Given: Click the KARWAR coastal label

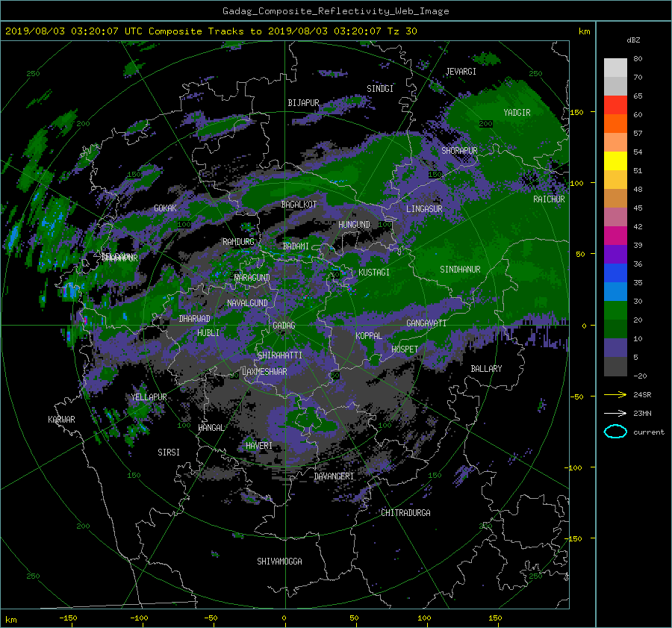Looking at the screenshot, I should tap(61, 420).
